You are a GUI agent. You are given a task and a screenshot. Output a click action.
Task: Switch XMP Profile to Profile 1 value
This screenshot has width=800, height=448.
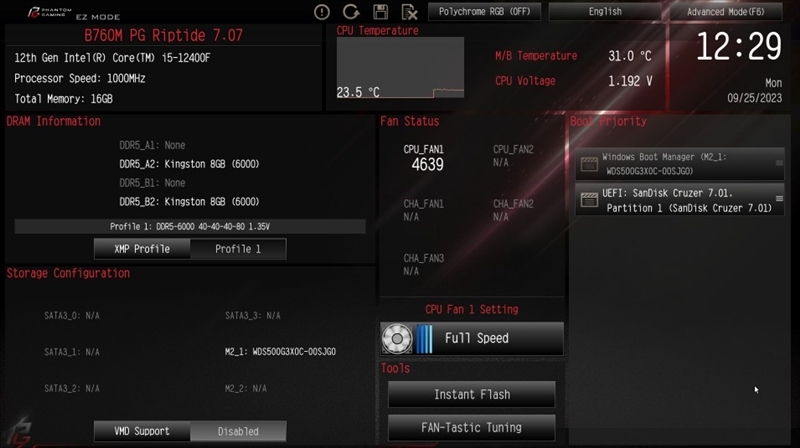(x=238, y=249)
